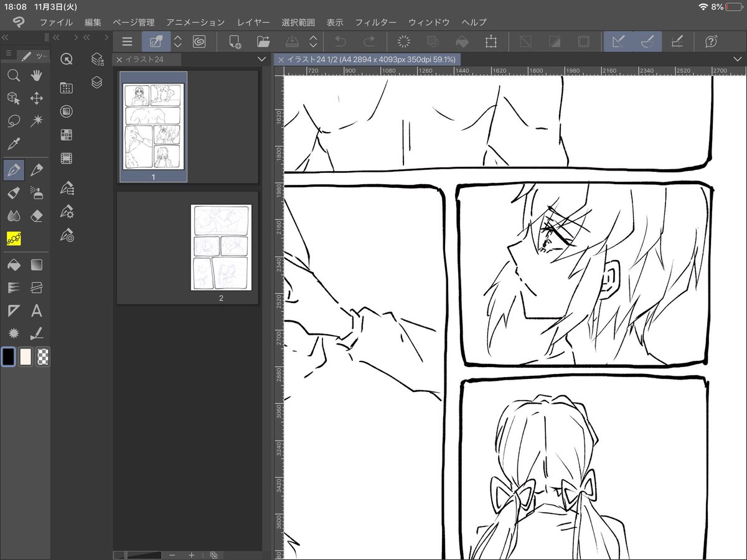The height and width of the screenshot is (560, 747).
Task: Select the canvas tab イラスト24 1/2
Action: pos(367,59)
